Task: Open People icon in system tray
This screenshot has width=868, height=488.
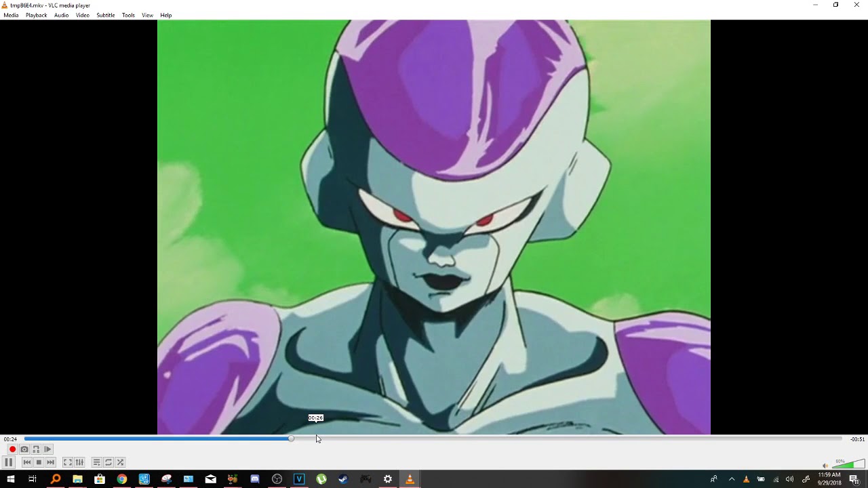Action: click(x=713, y=479)
